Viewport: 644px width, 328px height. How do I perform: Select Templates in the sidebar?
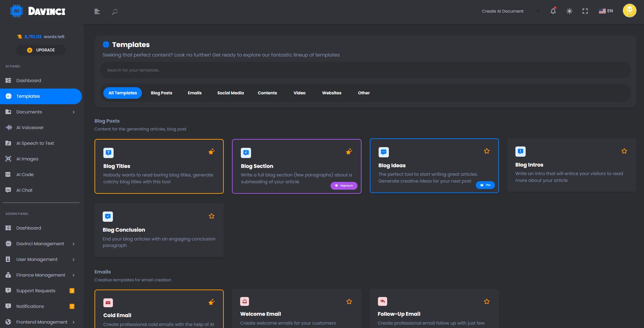(41, 96)
